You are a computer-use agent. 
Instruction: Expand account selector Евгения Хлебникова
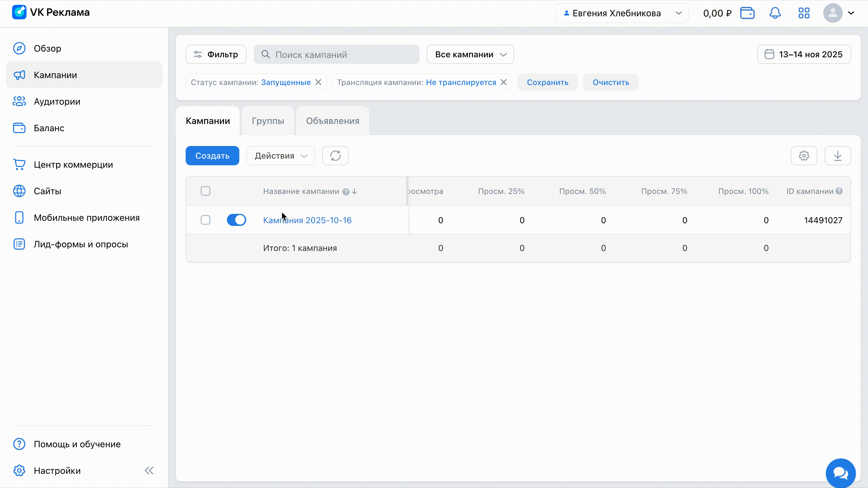click(x=621, y=13)
